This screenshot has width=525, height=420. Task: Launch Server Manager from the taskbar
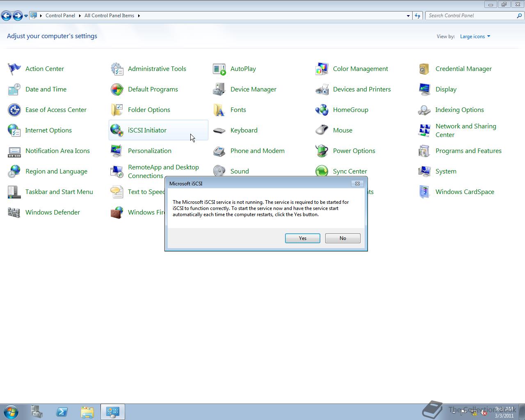[37, 412]
